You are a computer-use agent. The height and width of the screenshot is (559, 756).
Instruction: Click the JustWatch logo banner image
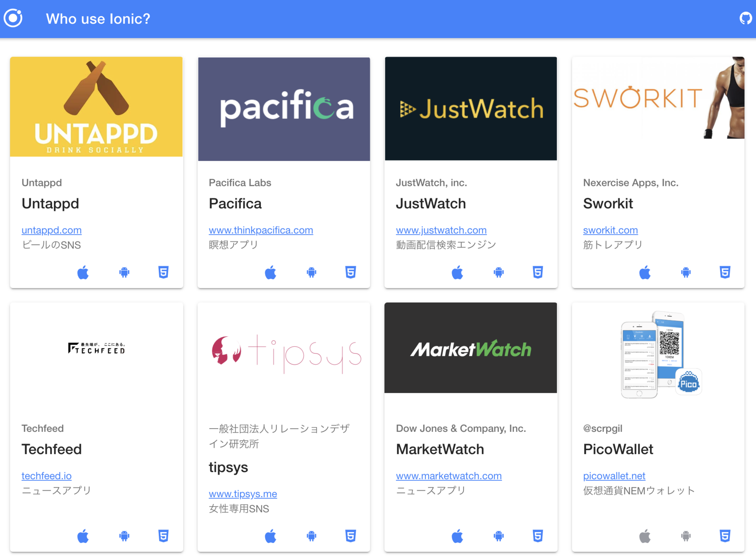pyautogui.click(x=471, y=108)
